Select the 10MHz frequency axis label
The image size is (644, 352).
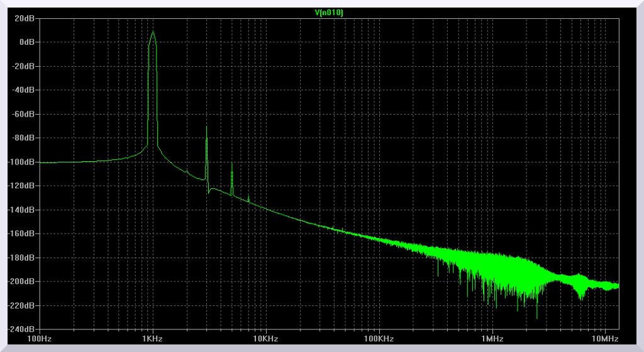coord(605,339)
